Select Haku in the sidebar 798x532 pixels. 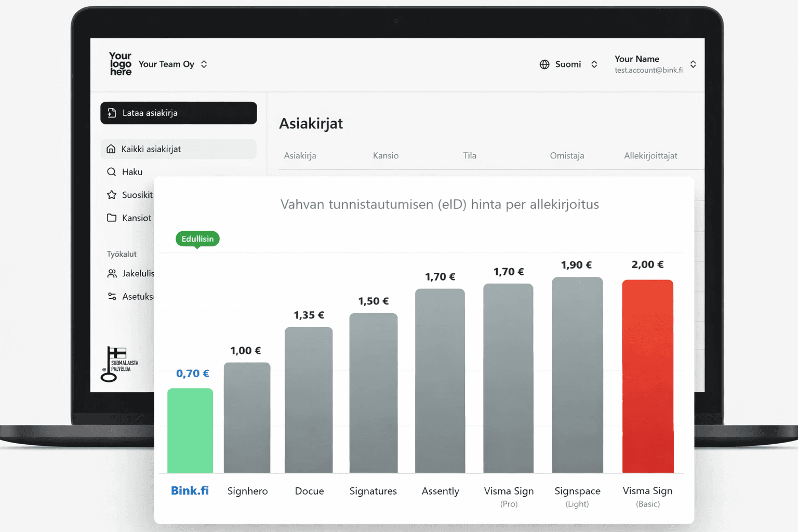[132, 172]
